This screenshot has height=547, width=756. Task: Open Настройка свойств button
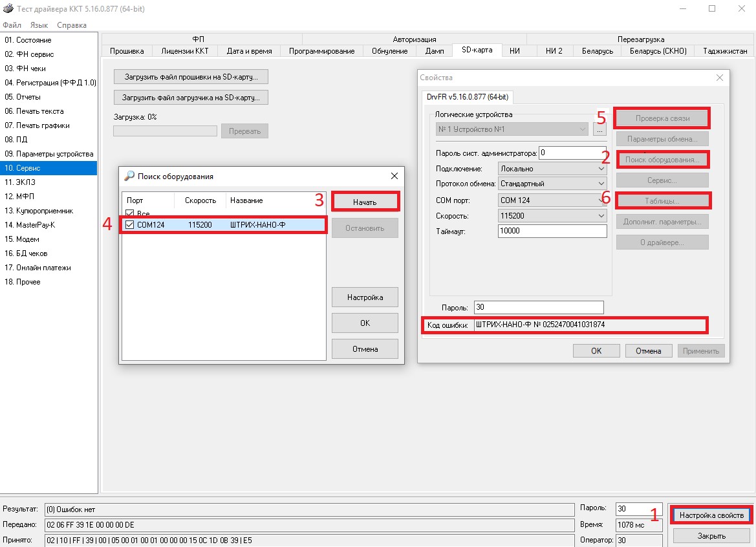(711, 515)
